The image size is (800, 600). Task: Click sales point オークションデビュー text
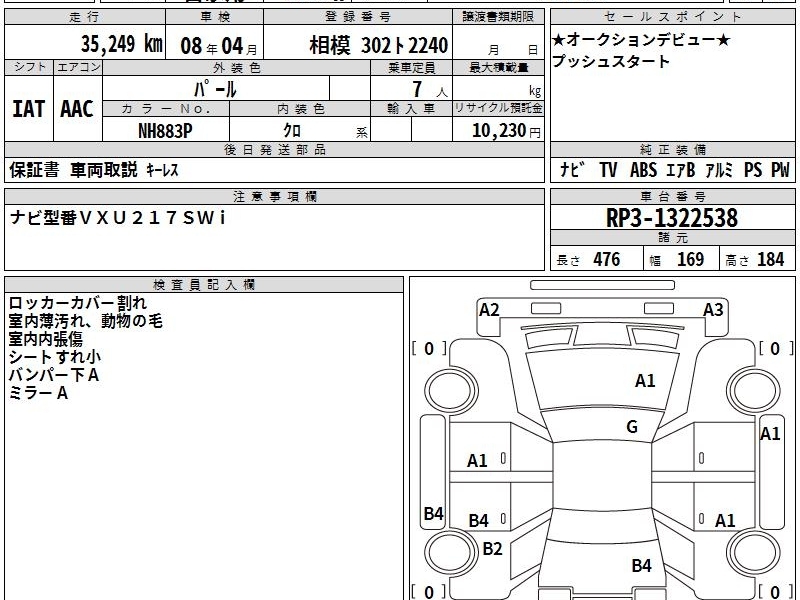[x=642, y=39]
